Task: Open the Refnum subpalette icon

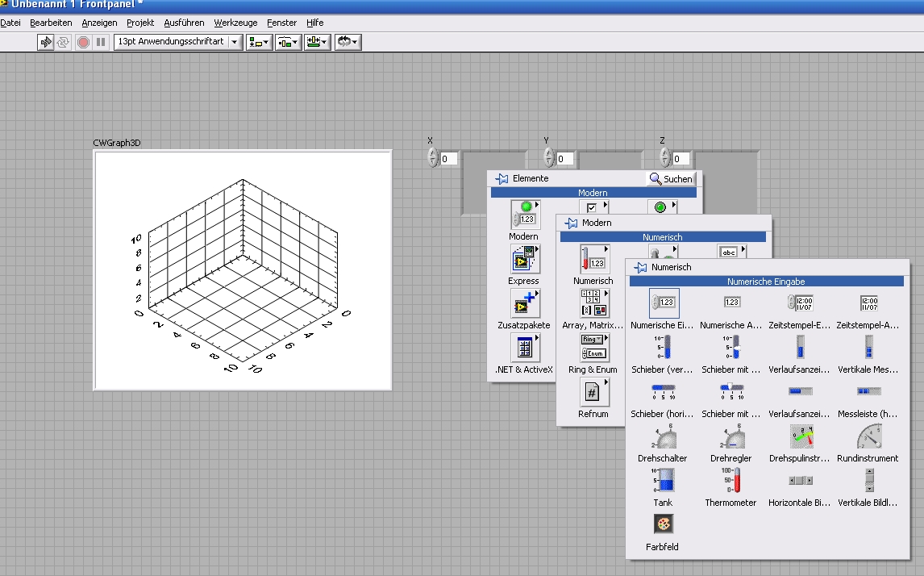Action: (593, 393)
